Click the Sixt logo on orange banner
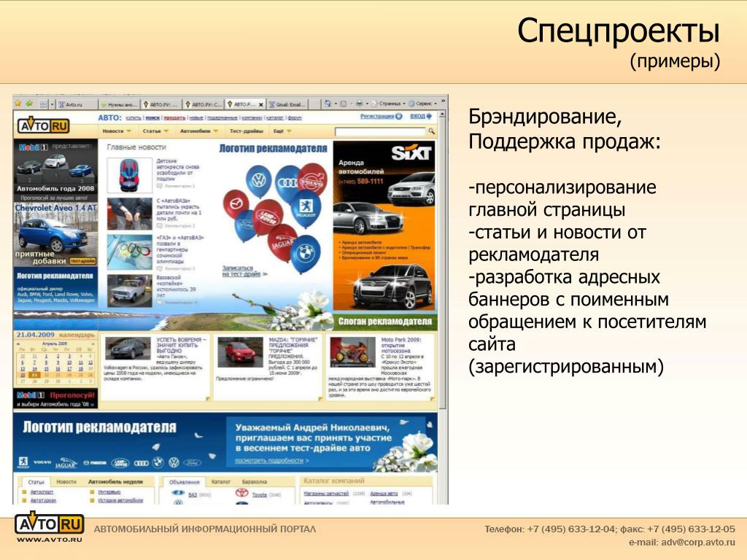This screenshot has height=560, width=747. coord(411,153)
